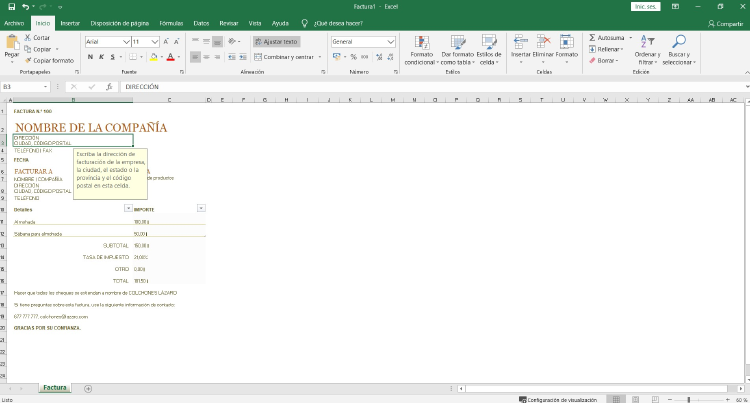Click the Autosuma sigma icon
This screenshot has width=750, height=403.
592,37
